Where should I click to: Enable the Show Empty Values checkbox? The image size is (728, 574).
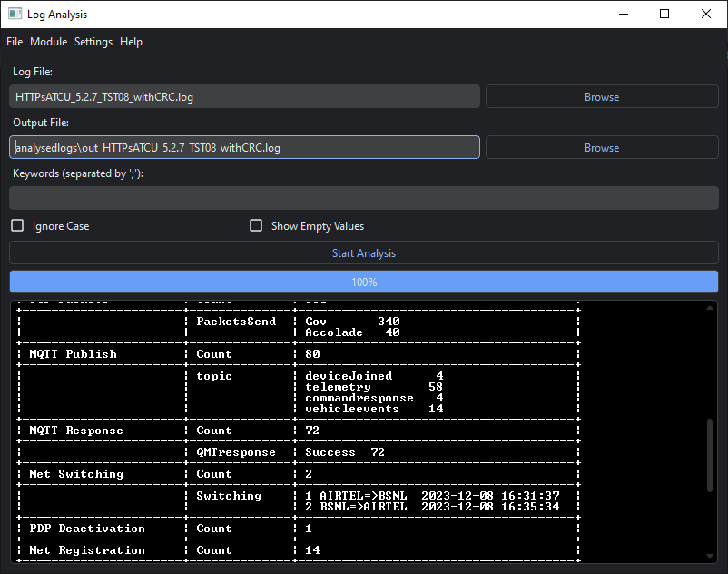[x=256, y=226]
